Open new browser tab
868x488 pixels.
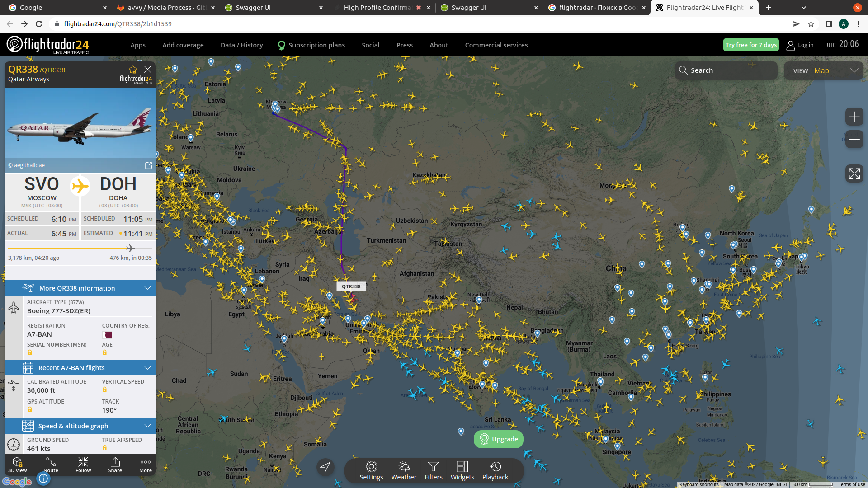click(x=768, y=8)
